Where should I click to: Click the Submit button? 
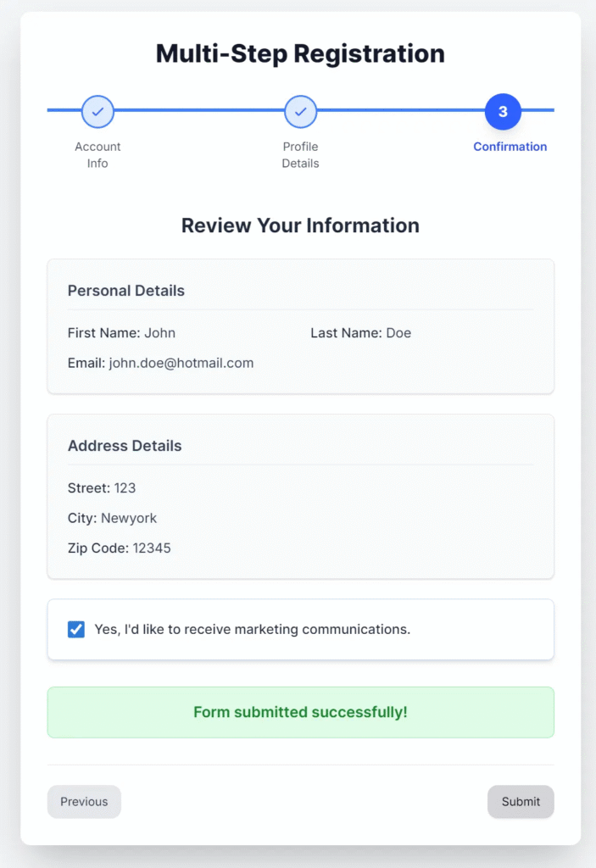(520, 801)
